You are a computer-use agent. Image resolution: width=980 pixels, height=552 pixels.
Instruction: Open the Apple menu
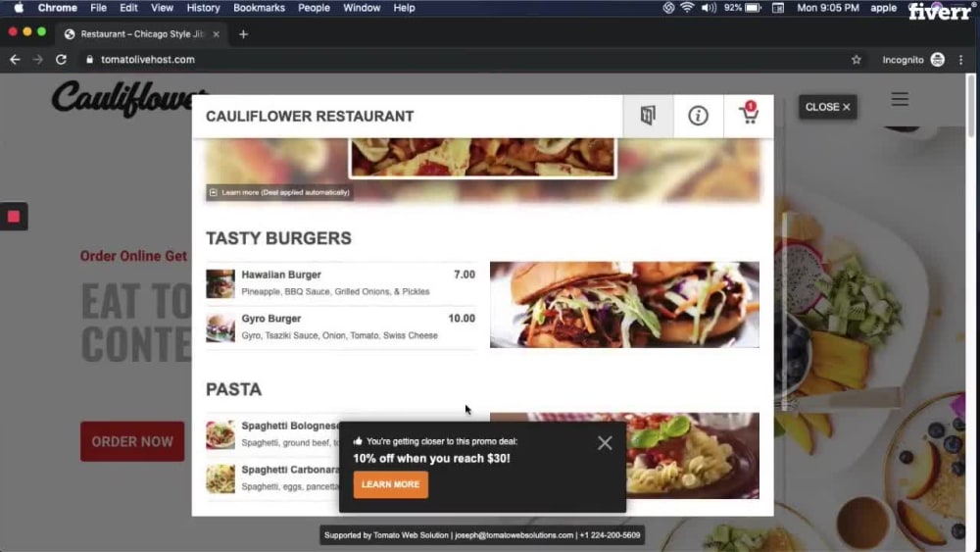[x=18, y=8]
